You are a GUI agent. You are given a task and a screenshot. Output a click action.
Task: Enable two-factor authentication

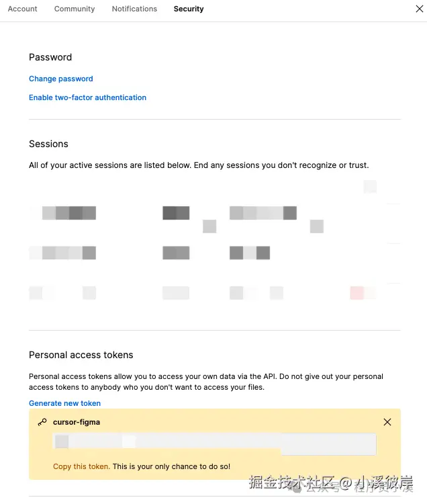point(87,97)
